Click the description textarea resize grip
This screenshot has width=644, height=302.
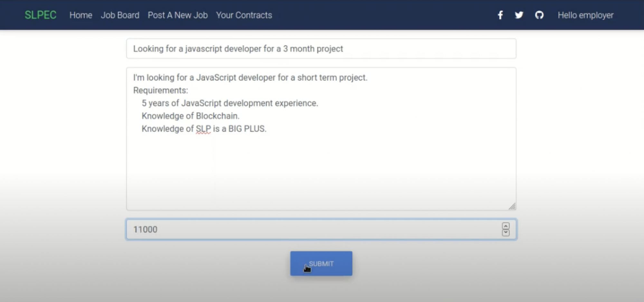pos(512,206)
